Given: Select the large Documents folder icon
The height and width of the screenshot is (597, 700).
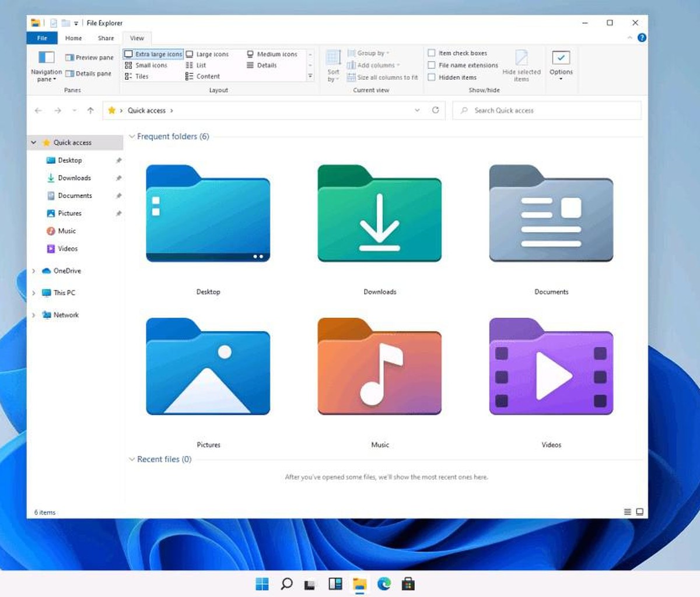Looking at the screenshot, I should pos(551,213).
